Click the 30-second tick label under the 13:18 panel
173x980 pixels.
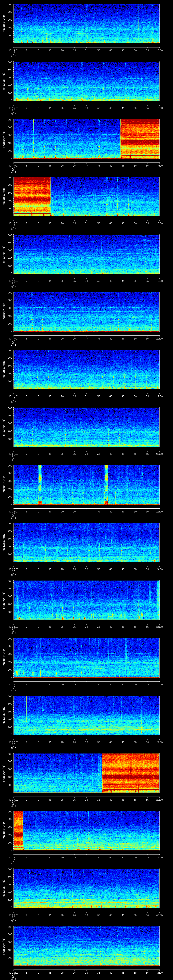click(x=87, y=281)
